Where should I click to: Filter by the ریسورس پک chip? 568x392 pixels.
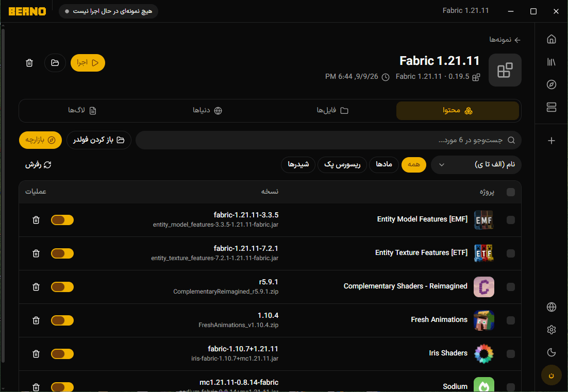click(x=342, y=165)
